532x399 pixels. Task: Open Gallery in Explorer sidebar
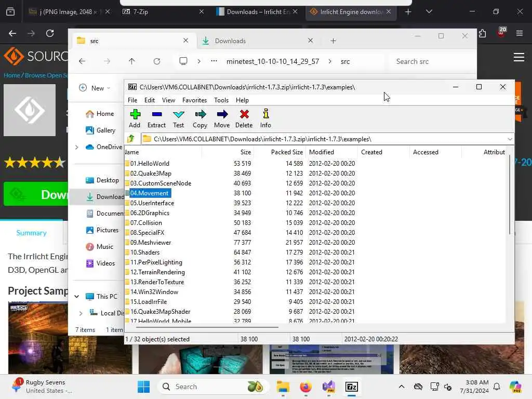(100, 130)
